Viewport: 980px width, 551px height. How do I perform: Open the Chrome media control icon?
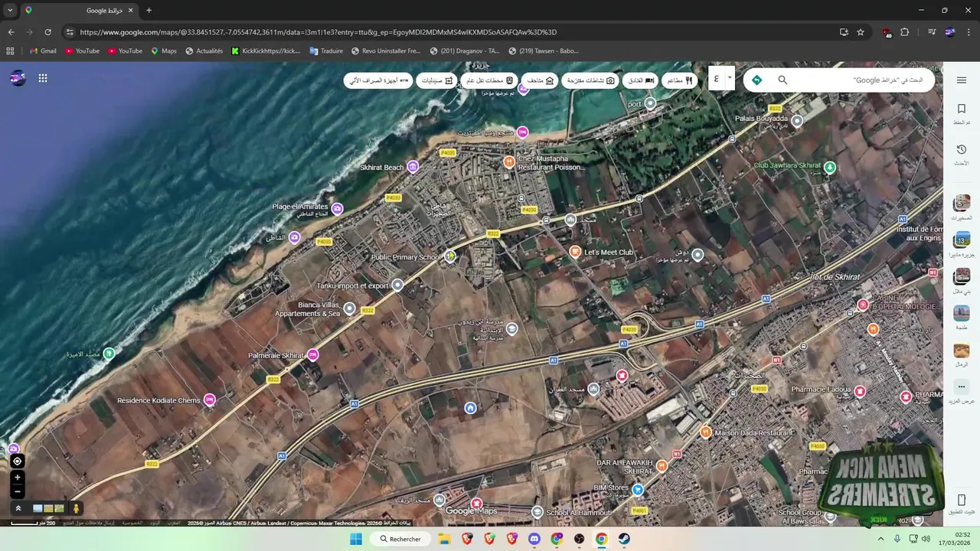[932, 32]
